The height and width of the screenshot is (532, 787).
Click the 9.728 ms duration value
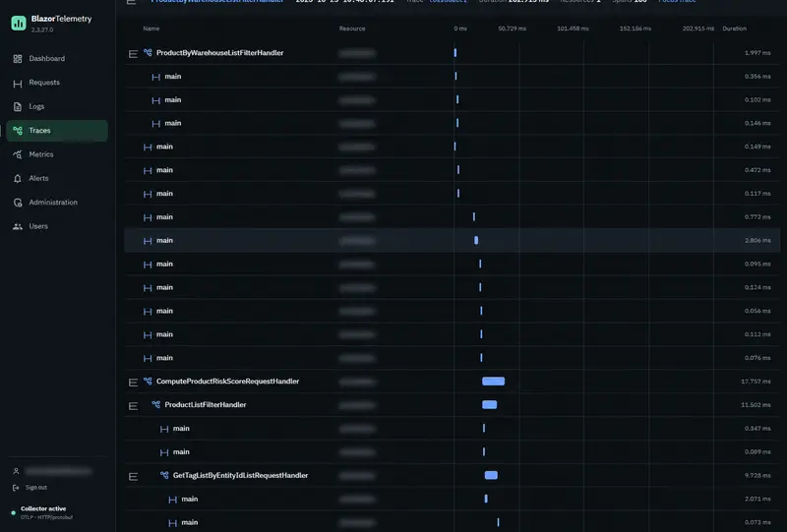pyautogui.click(x=757, y=475)
